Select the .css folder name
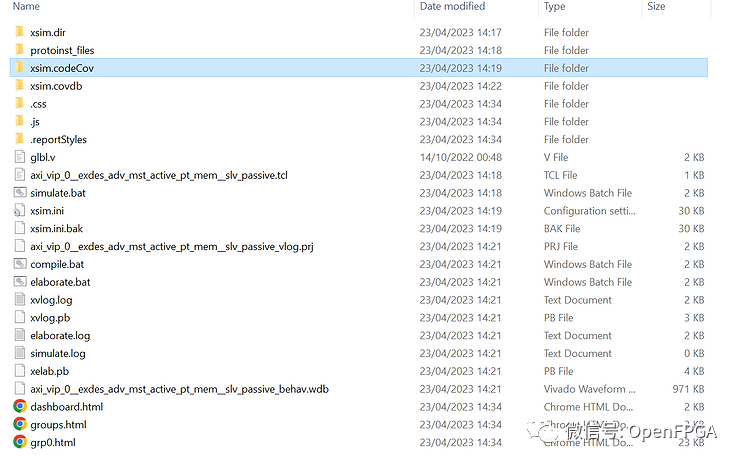 click(38, 104)
